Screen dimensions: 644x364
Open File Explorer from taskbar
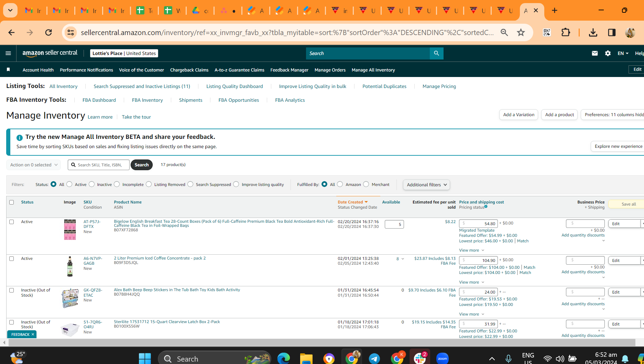[x=306, y=359]
